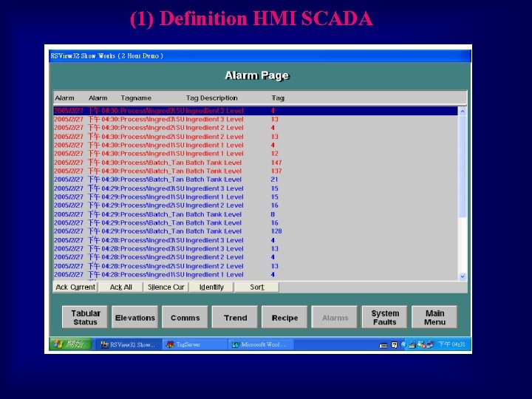Select 04:29 Batch Tank Level row valued 16
532x399 pixels.
pyautogui.click(x=256, y=223)
